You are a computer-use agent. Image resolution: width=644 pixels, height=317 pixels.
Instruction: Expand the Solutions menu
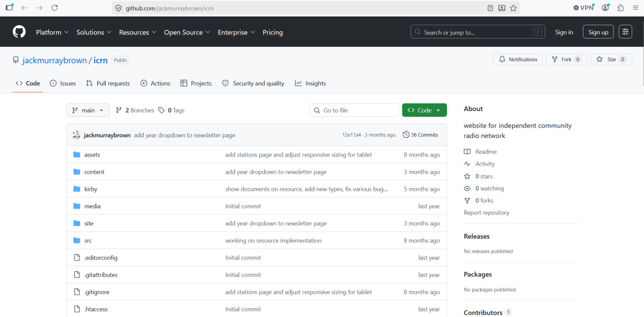[94, 32]
